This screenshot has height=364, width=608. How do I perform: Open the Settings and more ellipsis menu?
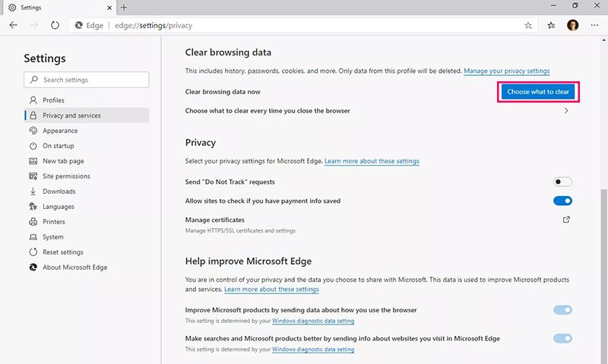tap(594, 25)
